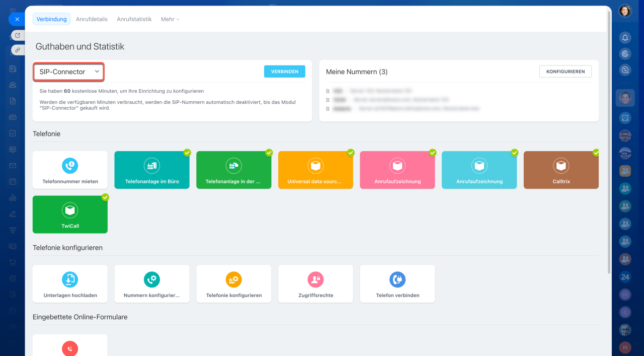Screen dimensions: 644x356
Task: Open the Telefonanlage im Büro tile
Action: click(x=152, y=170)
